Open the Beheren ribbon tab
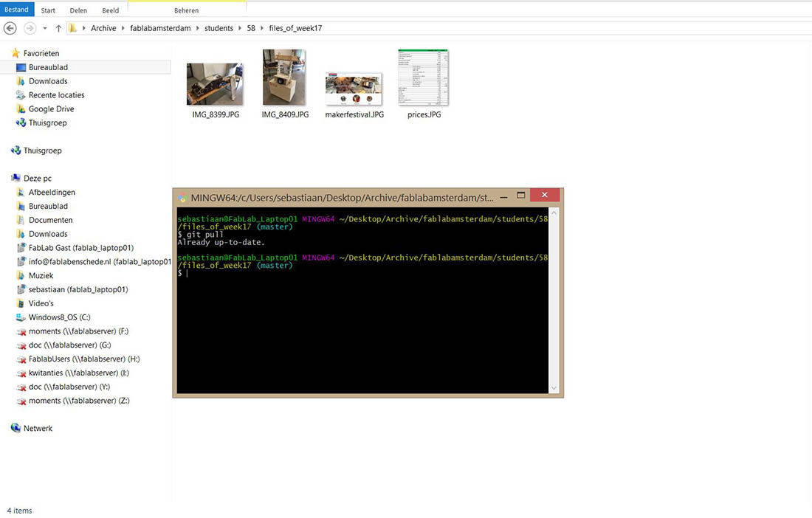This screenshot has width=812, height=518. point(187,10)
